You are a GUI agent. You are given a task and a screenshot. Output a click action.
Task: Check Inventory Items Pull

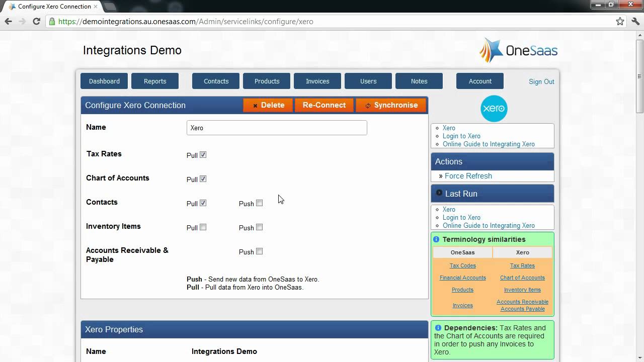click(203, 227)
